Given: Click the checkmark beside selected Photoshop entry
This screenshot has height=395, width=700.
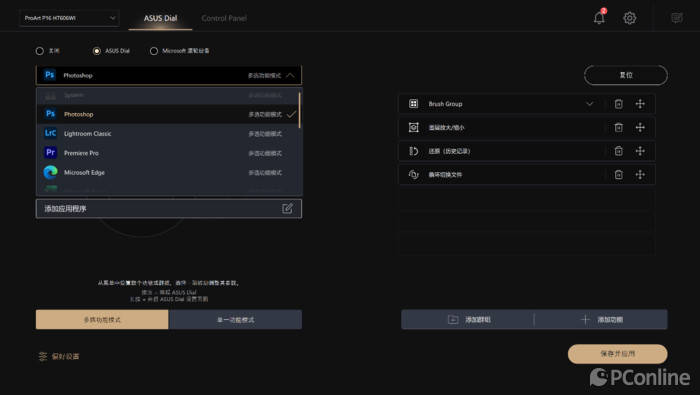Looking at the screenshot, I should coord(291,114).
